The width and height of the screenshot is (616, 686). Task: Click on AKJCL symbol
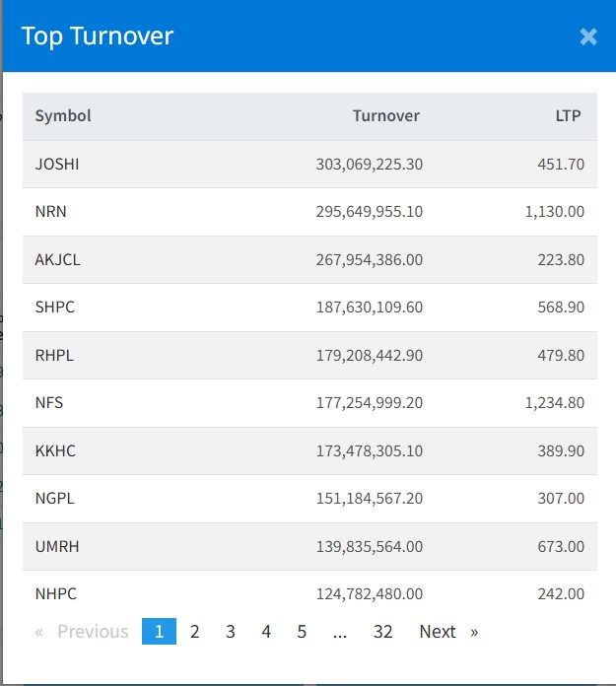pyautogui.click(x=56, y=260)
